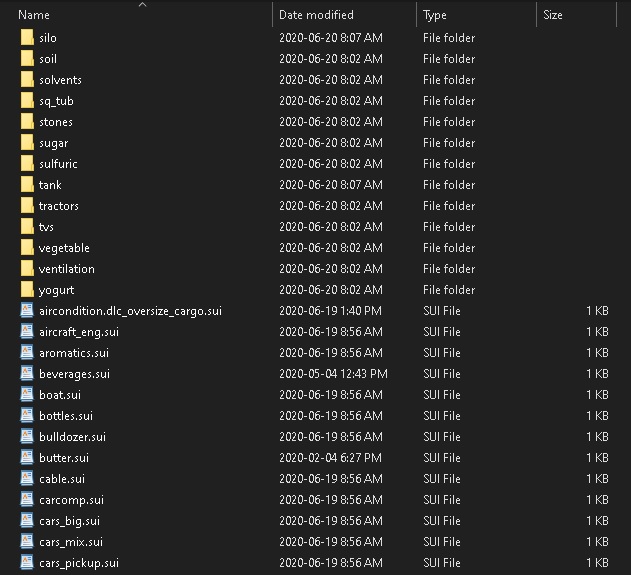631x575 pixels.
Task: Click the silo folder icon
Action: pyautogui.click(x=27, y=38)
